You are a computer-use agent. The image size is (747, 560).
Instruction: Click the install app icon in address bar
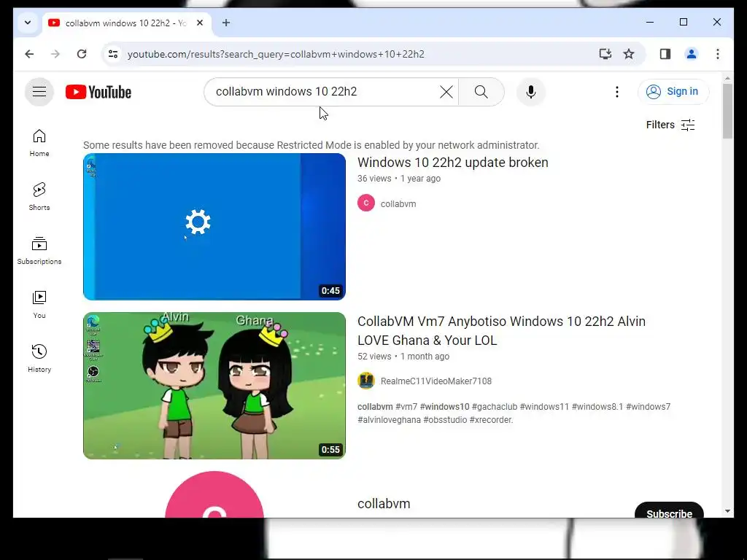tap(605, 54)
